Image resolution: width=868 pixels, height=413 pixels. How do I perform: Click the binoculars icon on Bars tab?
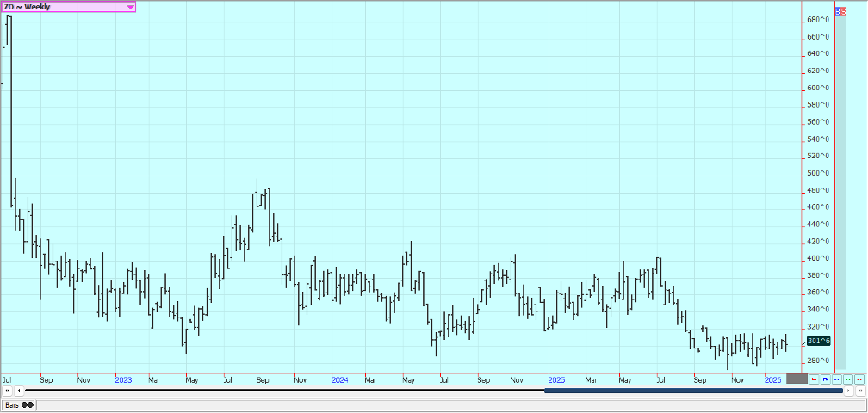(x=28, y=404)
